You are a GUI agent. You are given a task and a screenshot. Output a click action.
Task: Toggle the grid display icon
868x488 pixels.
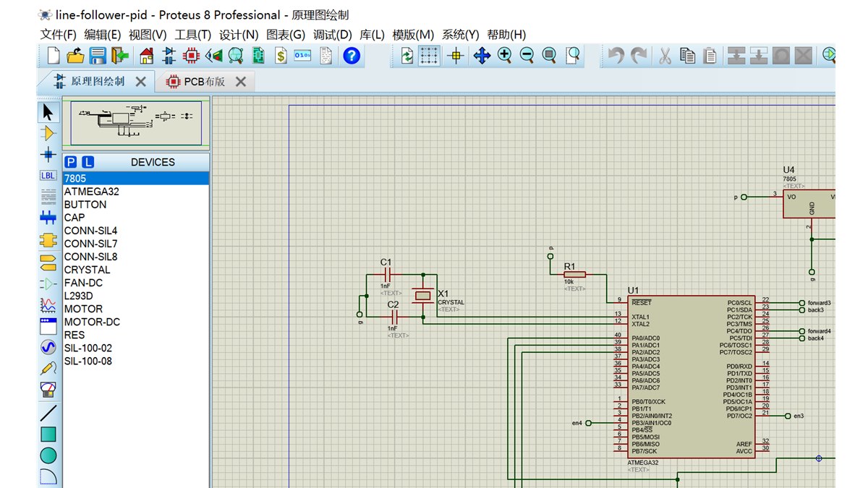click(430, 56)
